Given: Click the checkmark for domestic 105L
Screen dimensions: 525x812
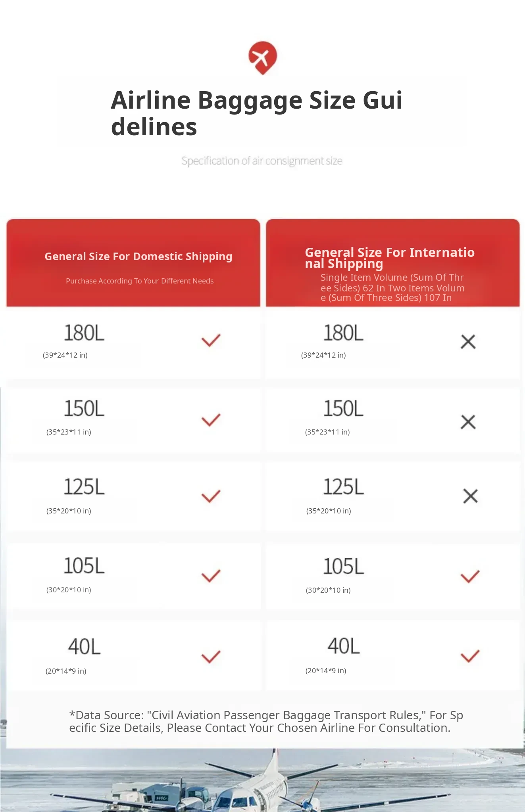Looking at the screenshot, I should [211, 576].
